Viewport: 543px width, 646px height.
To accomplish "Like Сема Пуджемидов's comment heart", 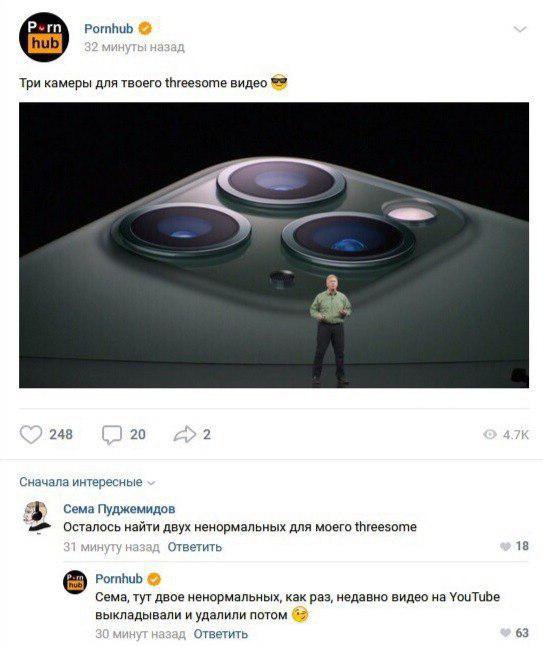I will coord(505,546).
